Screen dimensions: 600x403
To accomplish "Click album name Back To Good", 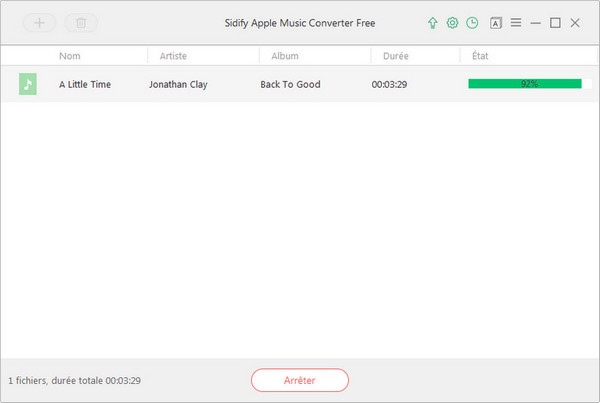I will pos(290,85).
